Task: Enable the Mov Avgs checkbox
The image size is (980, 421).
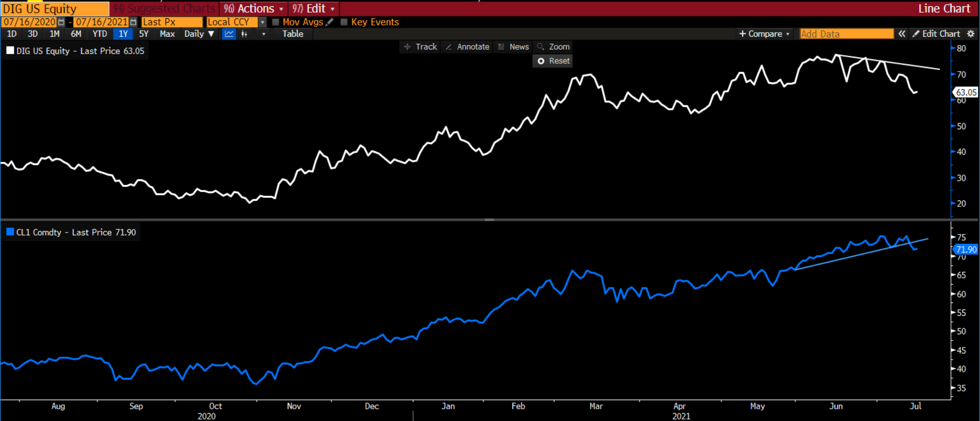Action: [x=276, y=22]
